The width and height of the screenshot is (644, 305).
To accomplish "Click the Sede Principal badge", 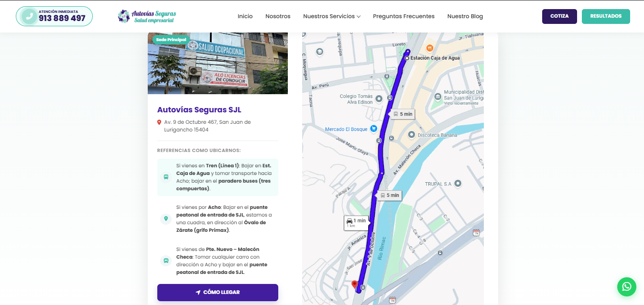I will [170, 40].
